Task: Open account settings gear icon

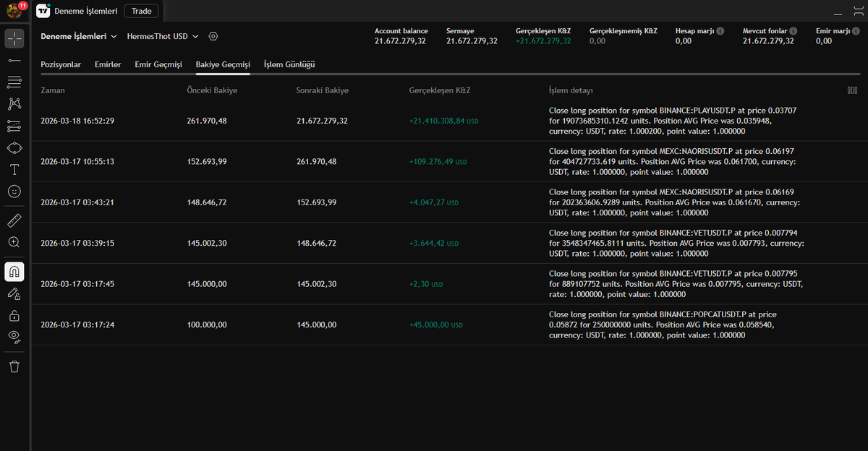Action: (x=213, y=36)
